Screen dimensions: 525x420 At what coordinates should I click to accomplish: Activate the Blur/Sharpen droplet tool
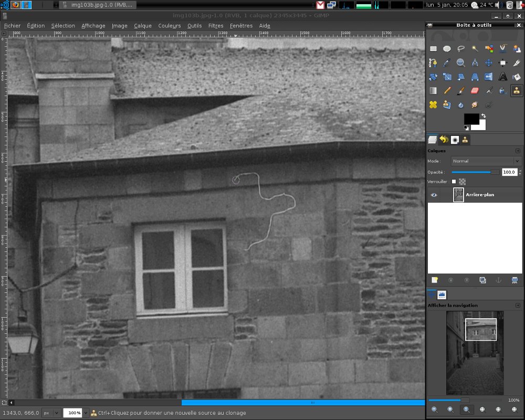pyautogui.click(x=461, y=105)
